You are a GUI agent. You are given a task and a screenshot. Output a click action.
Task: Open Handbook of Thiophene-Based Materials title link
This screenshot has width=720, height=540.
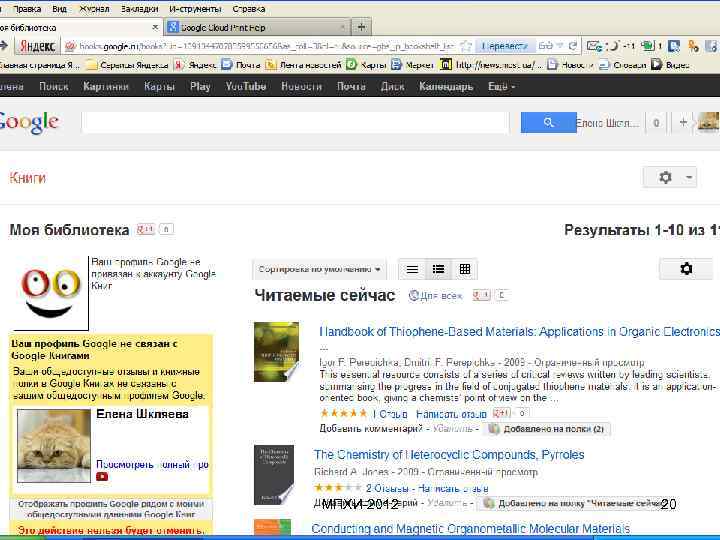click(519, 332)
